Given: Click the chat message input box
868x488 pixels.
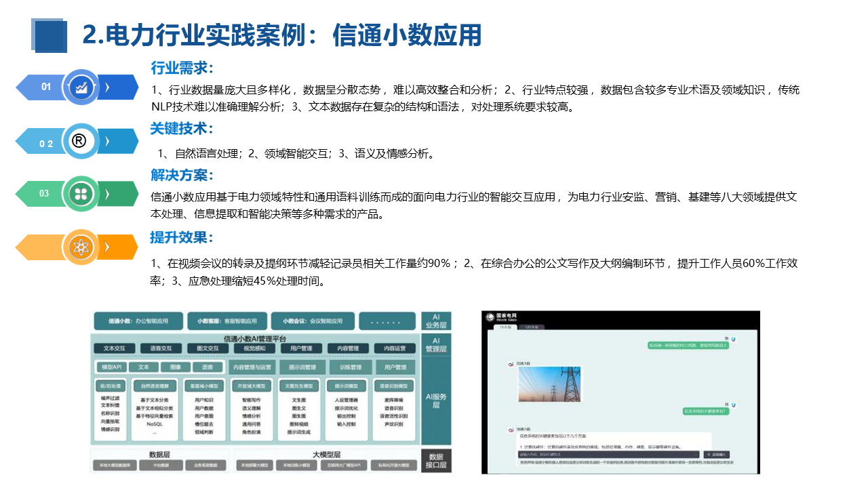Looking at the screenshot, I should (x=608, y=454).
